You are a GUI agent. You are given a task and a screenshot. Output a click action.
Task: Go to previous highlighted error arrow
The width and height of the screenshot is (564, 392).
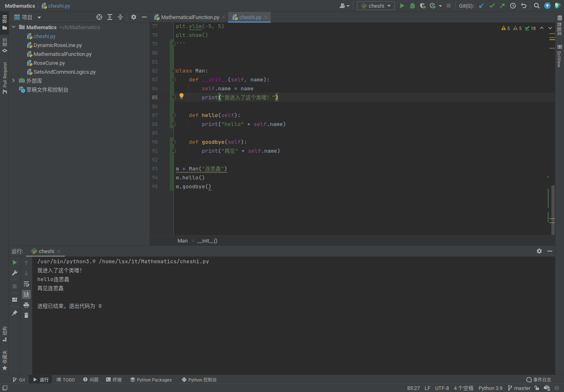[x=542, y=28]
